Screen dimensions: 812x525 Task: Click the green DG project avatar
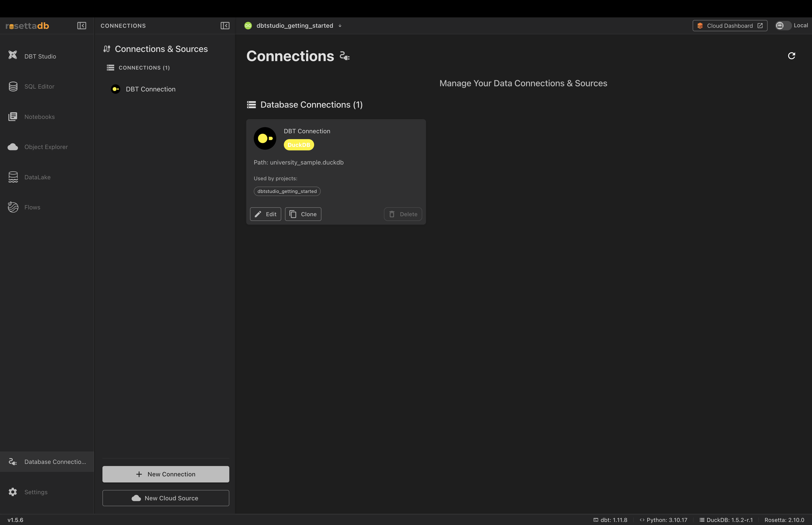[248, 26]
